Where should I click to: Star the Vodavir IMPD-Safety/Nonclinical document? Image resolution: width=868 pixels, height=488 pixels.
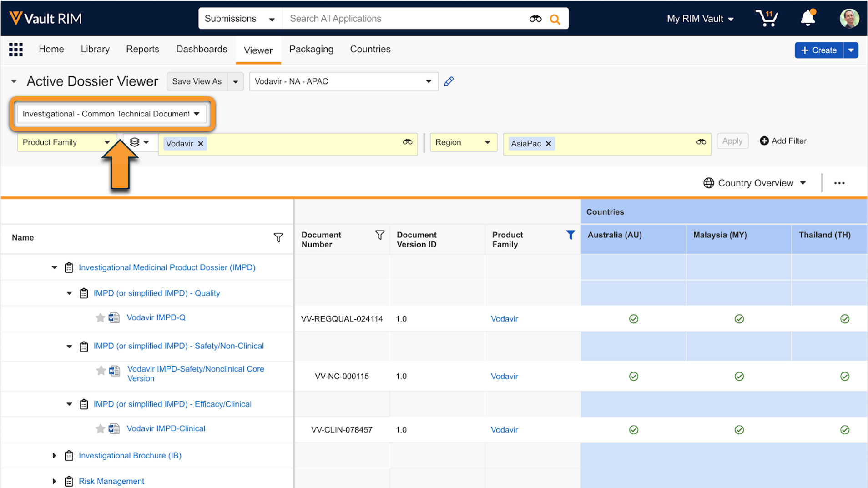tap(101, 371)
